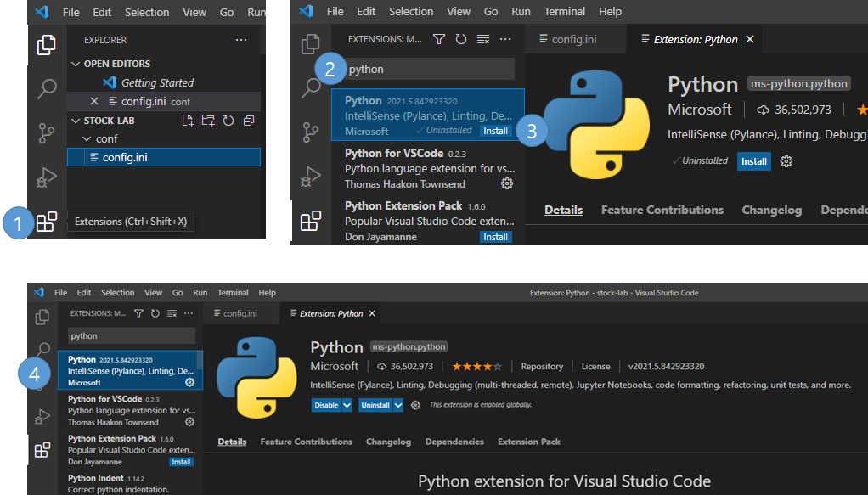Image resolution: width=868 pixels, height=495 pixels.
Task: Collapse the OPEN EDITORS section
Action: click(76, 64)
